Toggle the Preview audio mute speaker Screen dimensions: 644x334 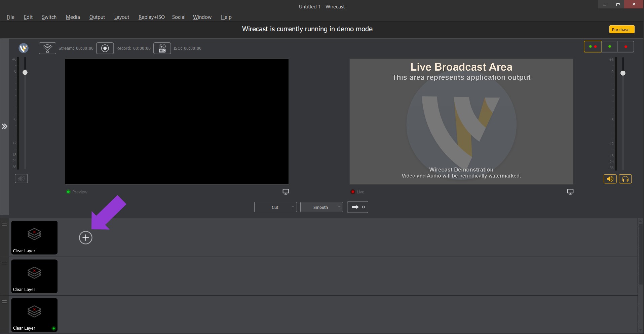coord(21,179)
